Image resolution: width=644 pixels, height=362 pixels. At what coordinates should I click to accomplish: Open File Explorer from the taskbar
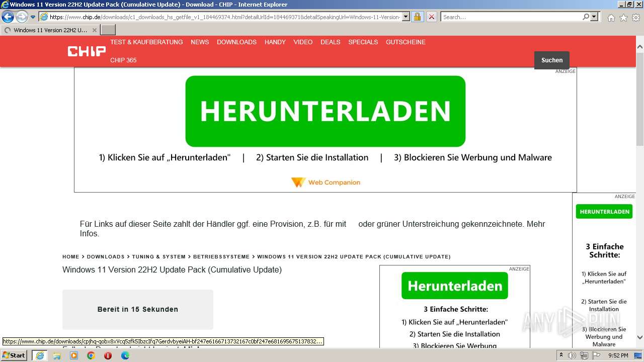(x=57, y=355)
